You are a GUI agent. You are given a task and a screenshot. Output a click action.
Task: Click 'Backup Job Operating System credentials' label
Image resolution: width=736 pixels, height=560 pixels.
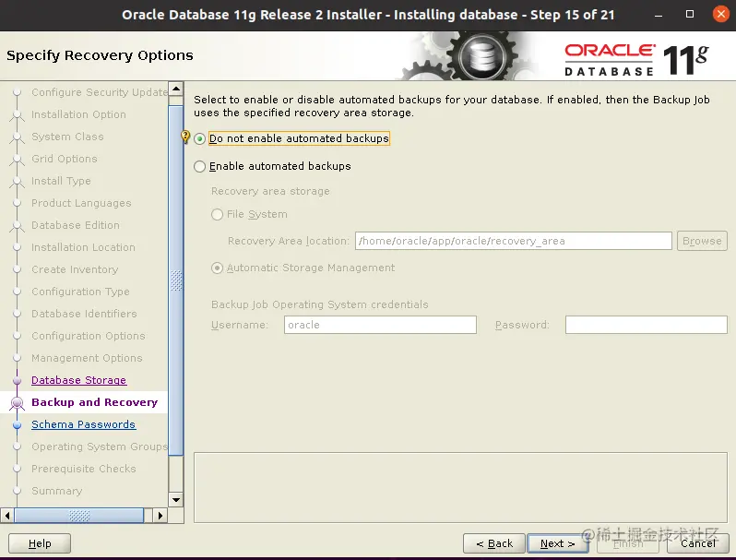[320, 304]
